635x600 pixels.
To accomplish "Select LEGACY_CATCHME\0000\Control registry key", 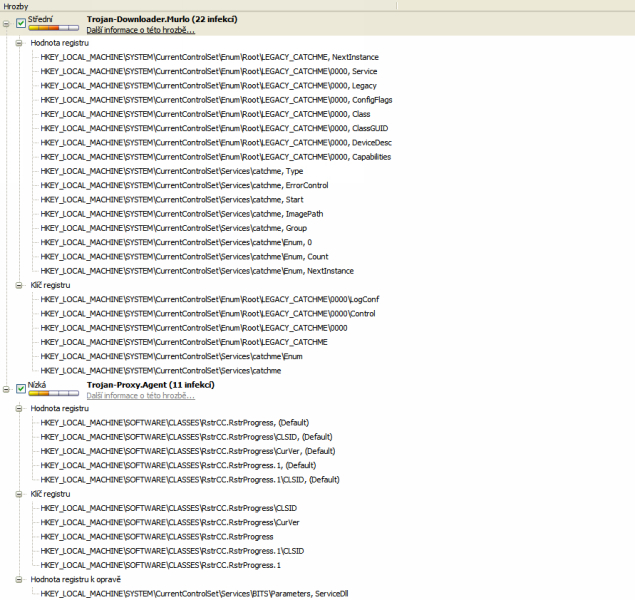I will pyautogui.click(x=208, y=313).
